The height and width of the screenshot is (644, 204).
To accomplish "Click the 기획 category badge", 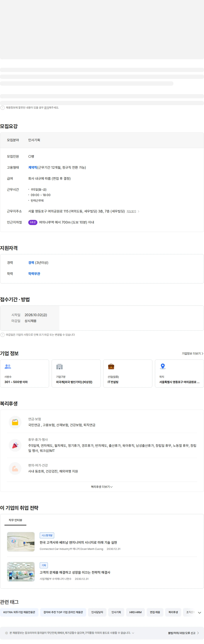I will pyautogui.click(x=44, y=565).
